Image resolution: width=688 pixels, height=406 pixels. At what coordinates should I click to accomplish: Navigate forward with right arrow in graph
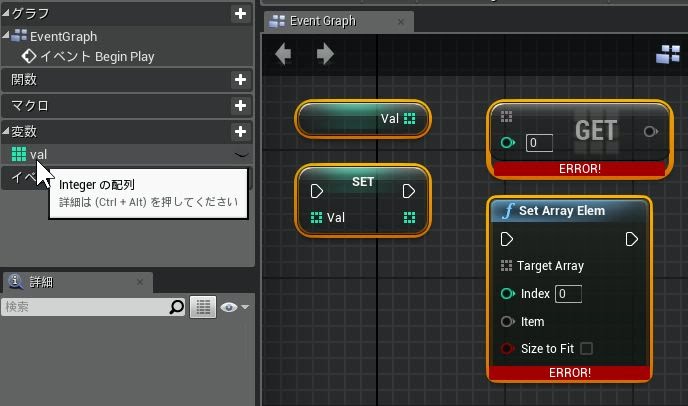[x=325, y=54]
